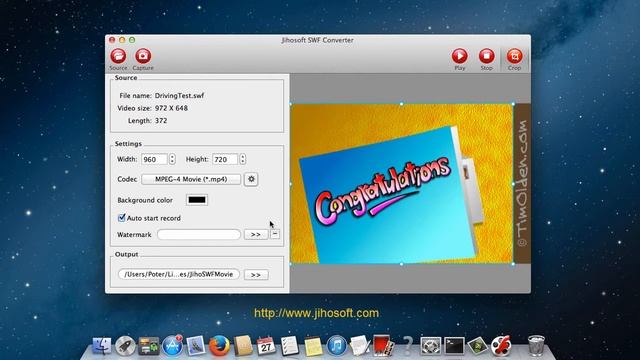This screenshot has width=640, height=360.
Task: Click the Height input field
Action: coord(225,159)
